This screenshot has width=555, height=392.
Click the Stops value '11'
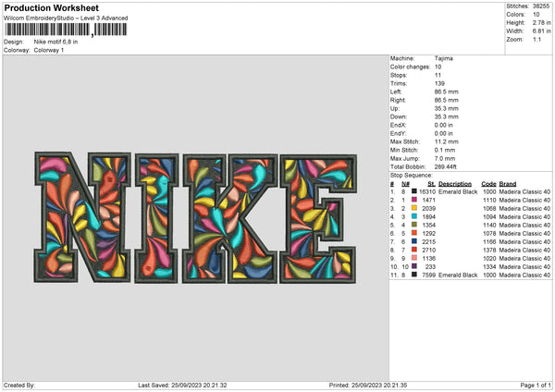pyautogui.click(x=438, y=75)
